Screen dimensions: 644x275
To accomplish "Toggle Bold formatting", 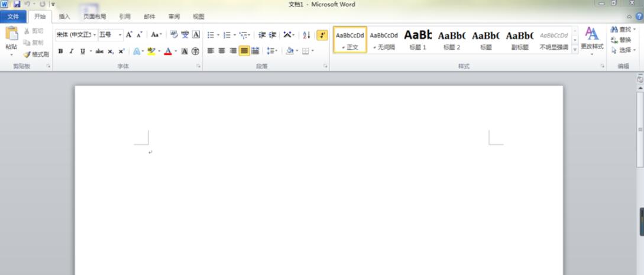I will coord(60,51).
